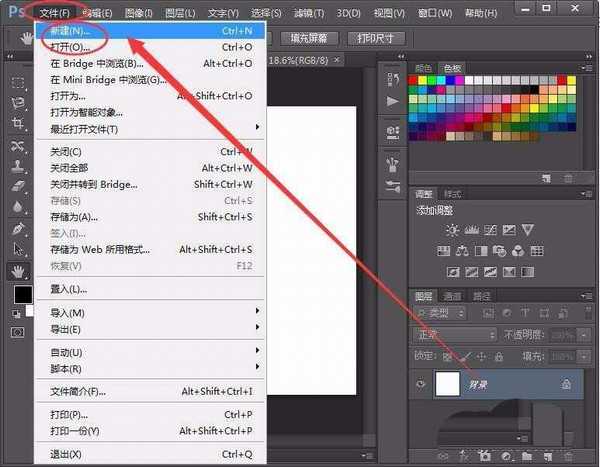Click the 填充屏幕 button
This screenshot has width=600, height=467.
307,38
